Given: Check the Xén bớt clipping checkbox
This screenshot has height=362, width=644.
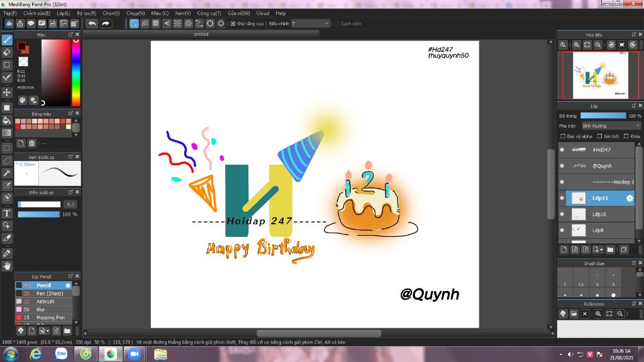Looking at the screenshot, I should 599,136.
